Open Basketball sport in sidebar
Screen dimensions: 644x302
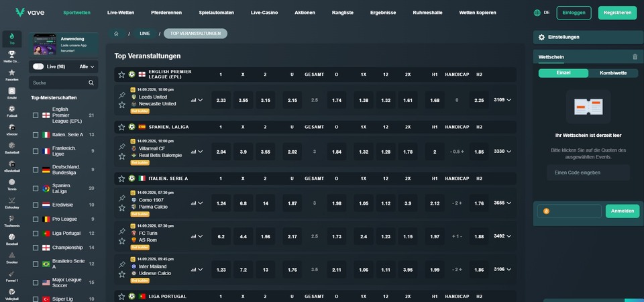coord(12,148)
